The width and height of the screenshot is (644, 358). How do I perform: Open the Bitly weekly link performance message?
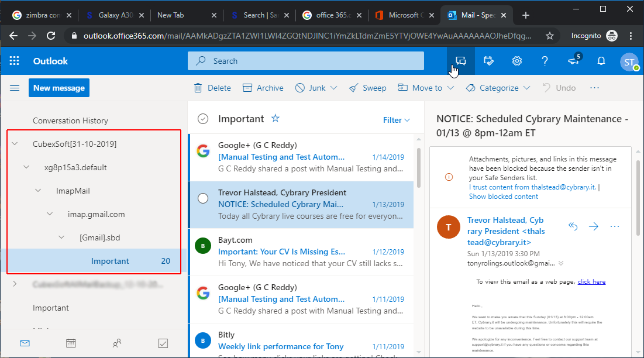[301, 340]
